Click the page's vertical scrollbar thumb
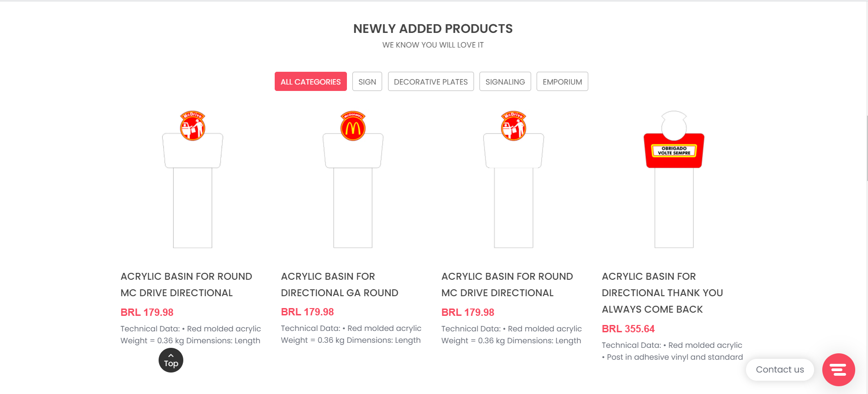868x394 pixels. click(867, 149)
